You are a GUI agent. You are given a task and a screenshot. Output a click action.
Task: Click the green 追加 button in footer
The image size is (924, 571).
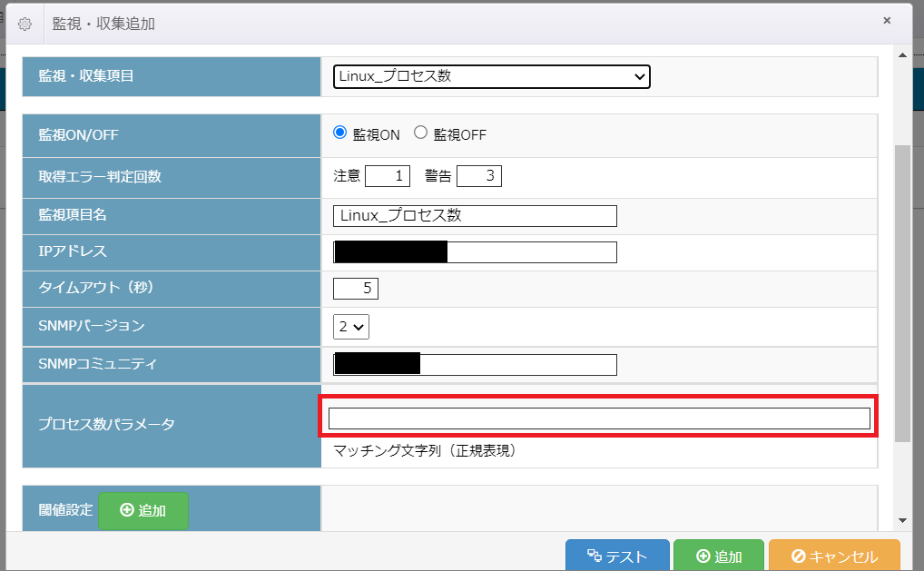718,556
